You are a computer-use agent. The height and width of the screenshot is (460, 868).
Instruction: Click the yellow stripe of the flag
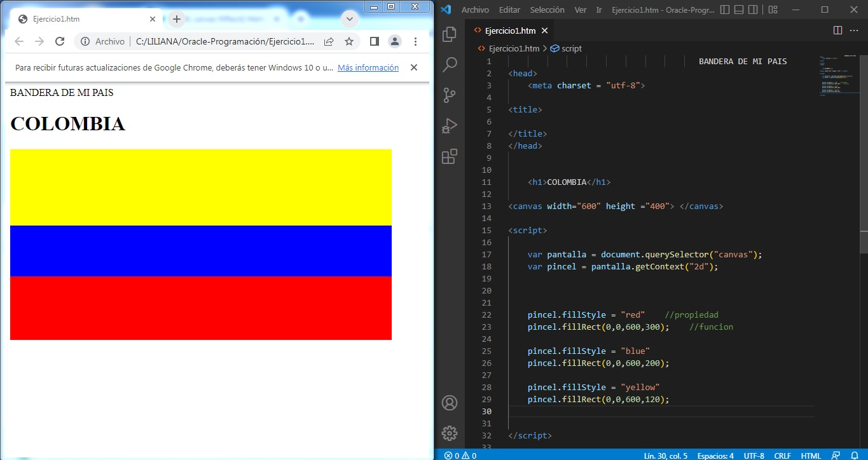tap(201, 187)
